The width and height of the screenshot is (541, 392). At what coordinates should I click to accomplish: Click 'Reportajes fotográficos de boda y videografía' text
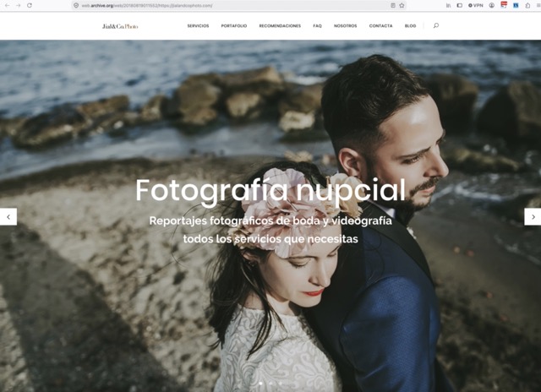tap(270, 221)
